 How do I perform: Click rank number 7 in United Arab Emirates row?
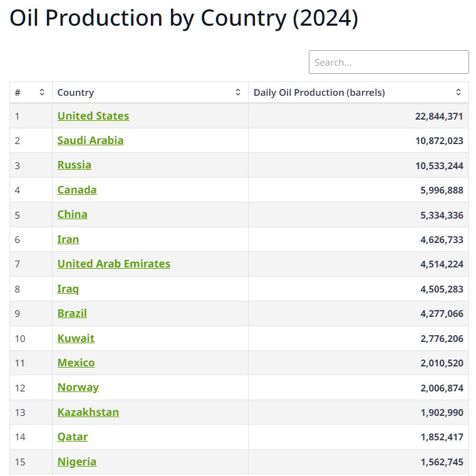click(x=18, y=264)
